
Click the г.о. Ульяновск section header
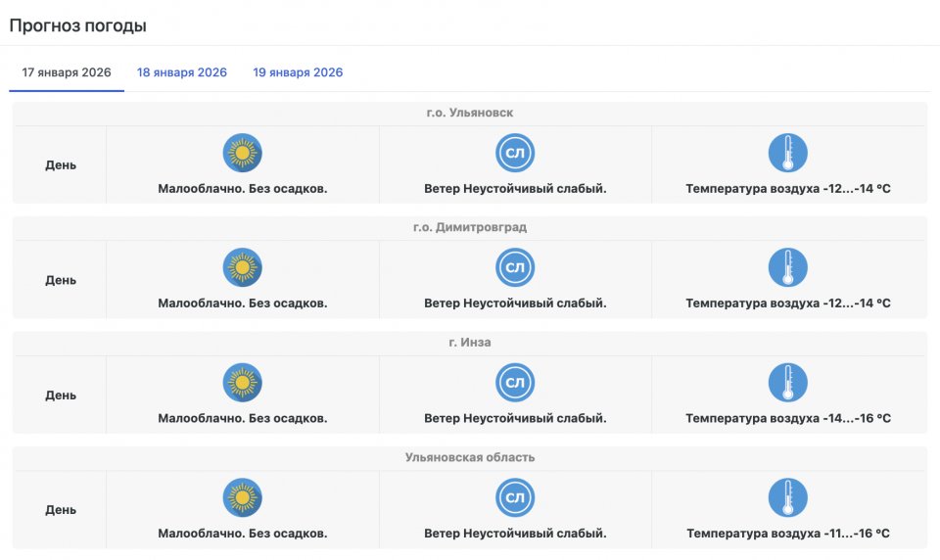tap(470, 113)
